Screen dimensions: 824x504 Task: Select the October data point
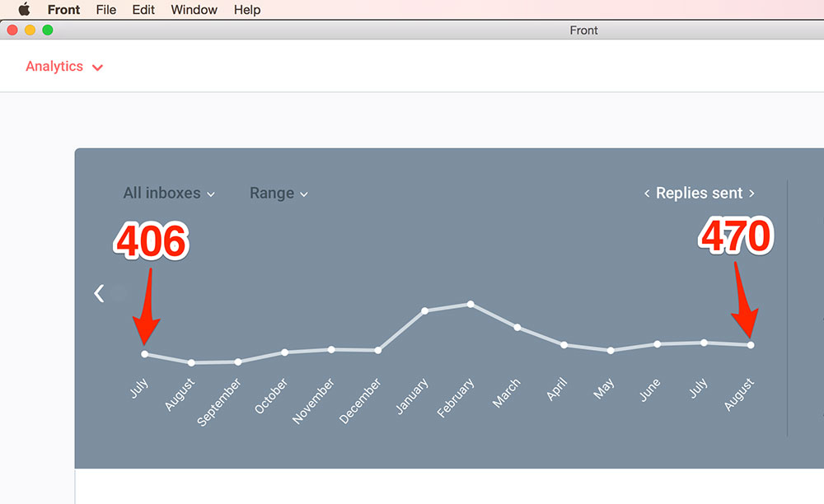tap(285, 352)
